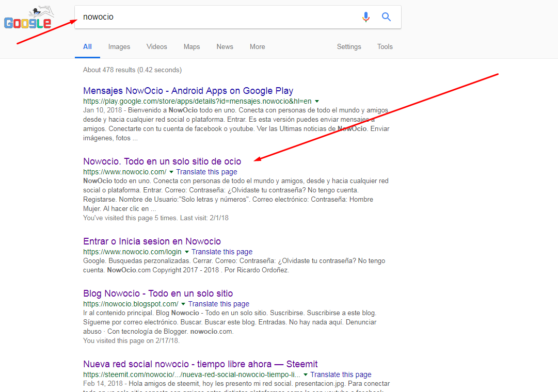Screen dimensions: 558x392
Task: Show the search Tools options
Action: pos(385,46)
